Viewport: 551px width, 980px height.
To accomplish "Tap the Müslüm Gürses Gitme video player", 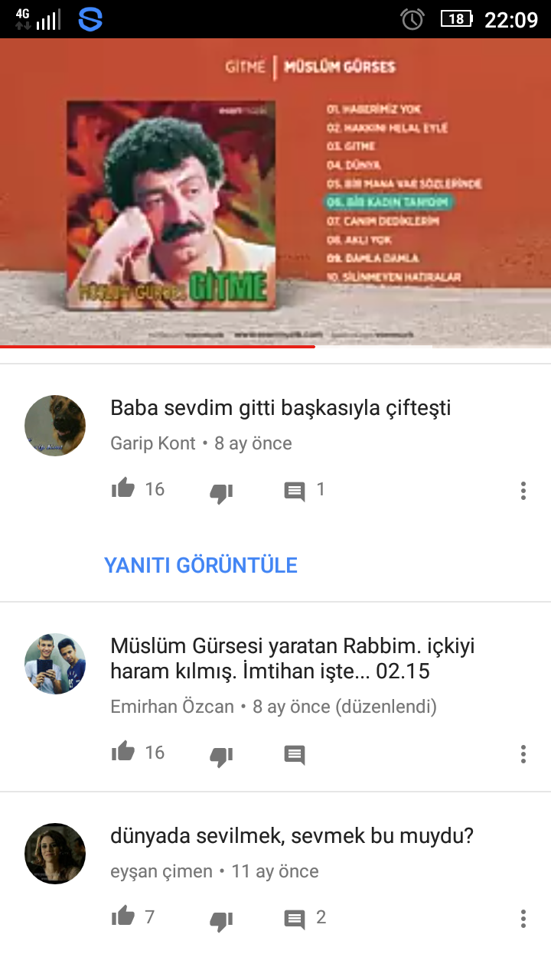I will coord(275,191).
